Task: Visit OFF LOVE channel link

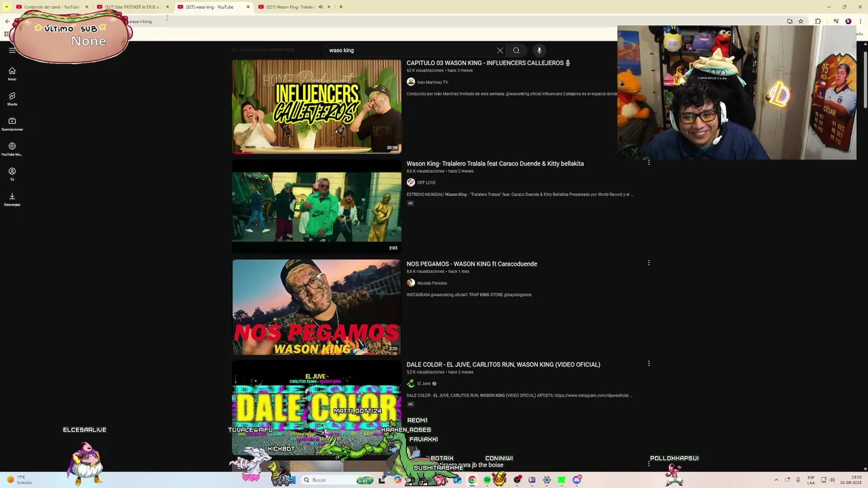Action: [427, 182]
